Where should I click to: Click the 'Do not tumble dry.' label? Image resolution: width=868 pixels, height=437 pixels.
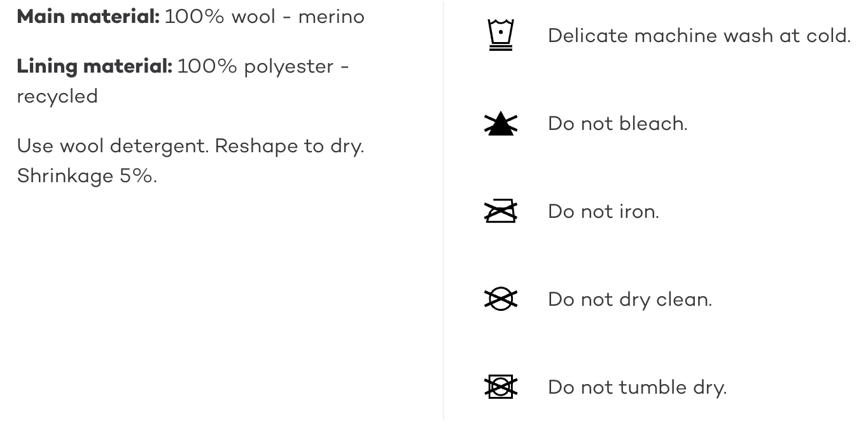(637, 387)
